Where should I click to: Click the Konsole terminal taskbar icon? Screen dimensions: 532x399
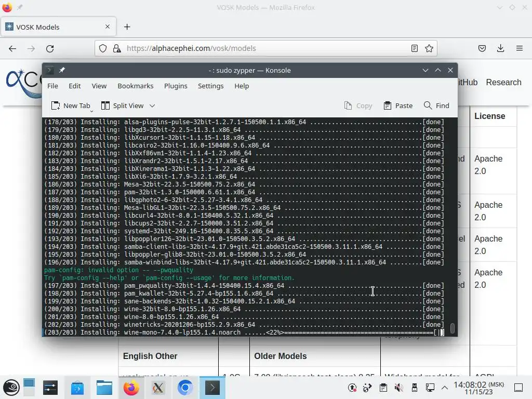pyautogui.click(x=212, y=388)
